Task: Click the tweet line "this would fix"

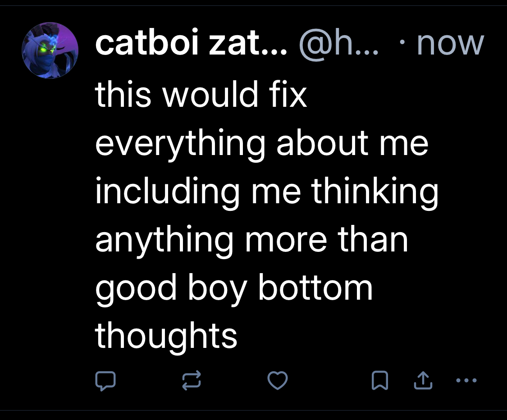Action: tap(201, 95)
